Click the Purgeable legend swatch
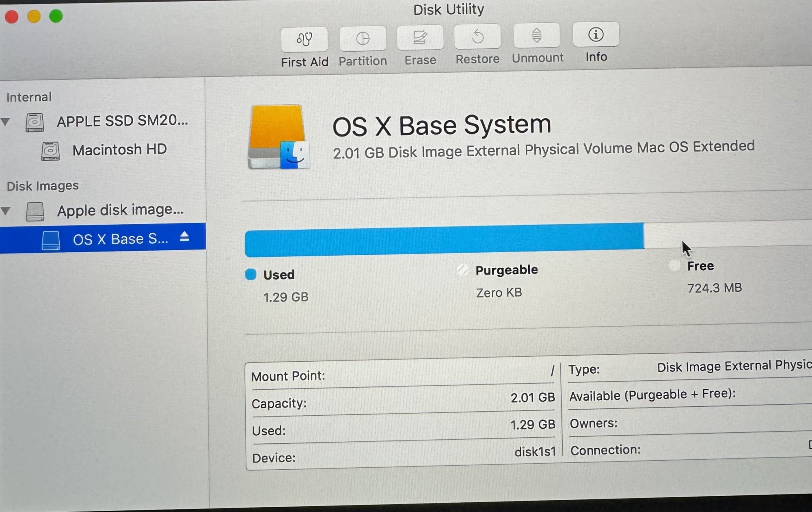This screenshot has height=512, width=812. pyautogui.click(x=463, y=270)
